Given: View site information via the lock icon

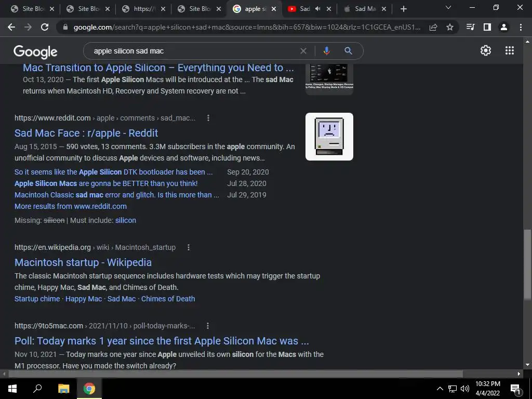Looking at the screenshot, I should (x=65, y=27).
